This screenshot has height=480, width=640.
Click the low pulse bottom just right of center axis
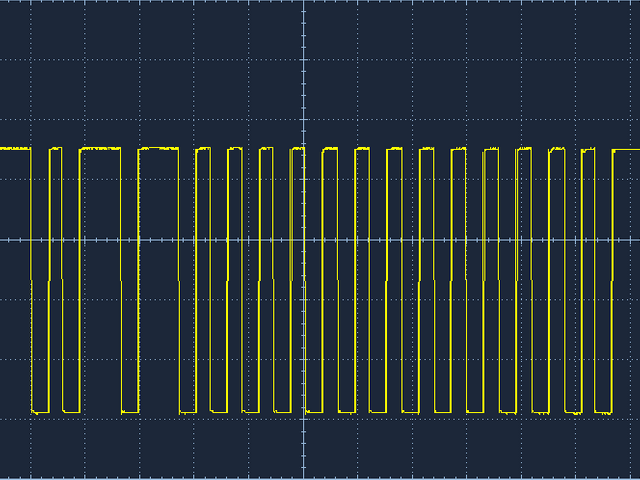pos(314,411)
